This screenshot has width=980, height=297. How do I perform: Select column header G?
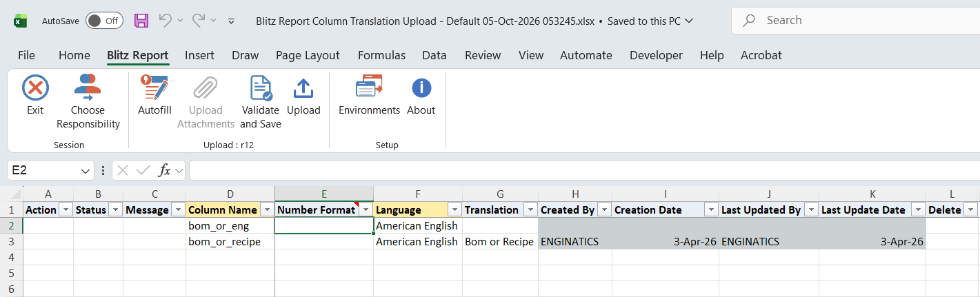(x=500, y=194)
